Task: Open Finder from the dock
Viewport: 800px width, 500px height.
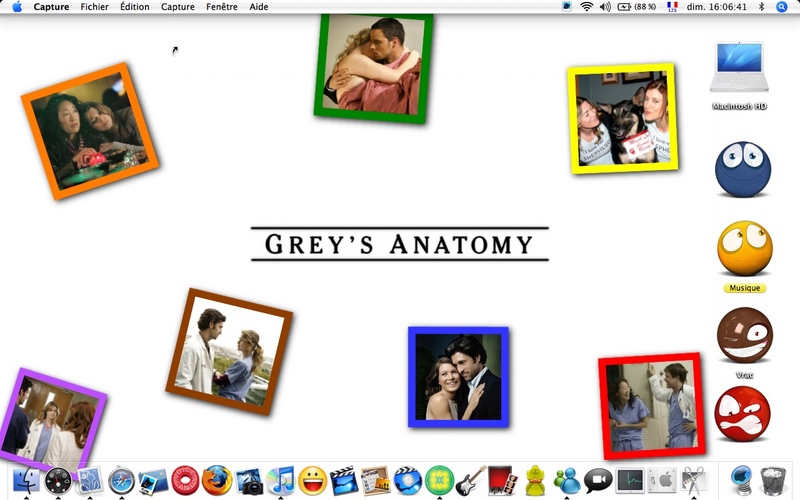Action: 26,481
